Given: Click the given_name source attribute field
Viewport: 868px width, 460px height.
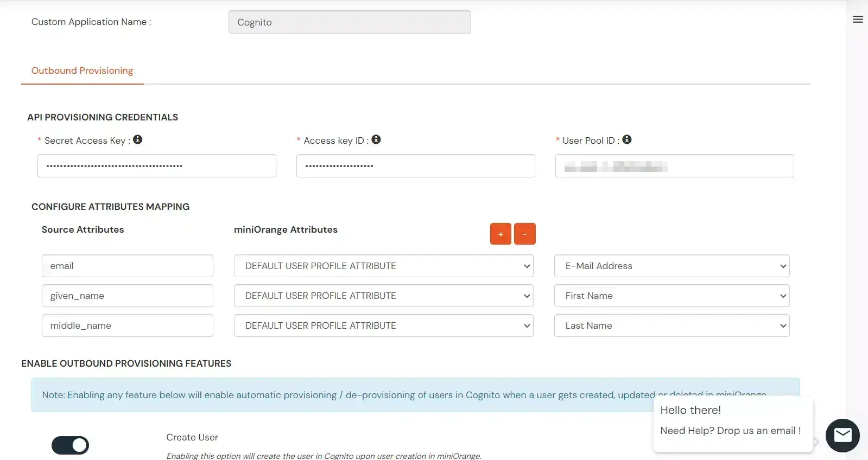Looking at the screenshot, I should pos(128,296).
